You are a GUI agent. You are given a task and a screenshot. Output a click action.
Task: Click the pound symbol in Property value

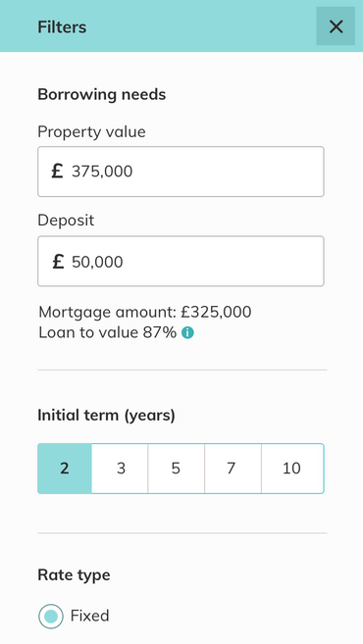tap(57, 171)
